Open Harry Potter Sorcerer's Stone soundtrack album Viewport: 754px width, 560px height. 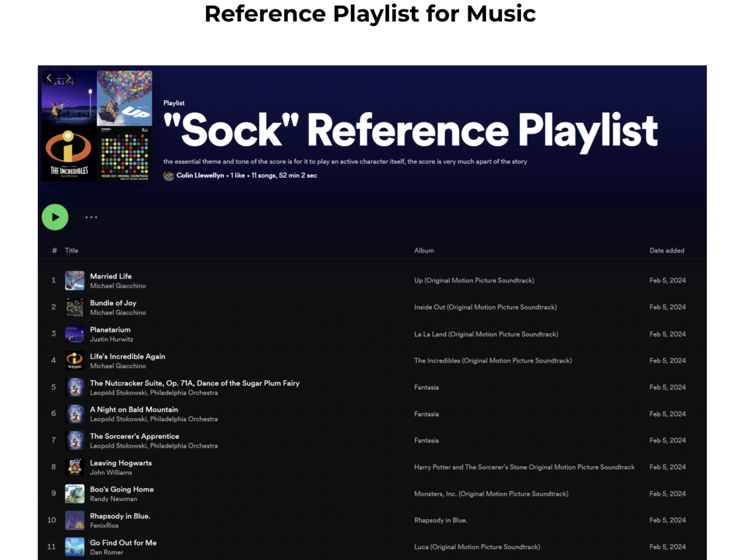click(x=524, y=467)
